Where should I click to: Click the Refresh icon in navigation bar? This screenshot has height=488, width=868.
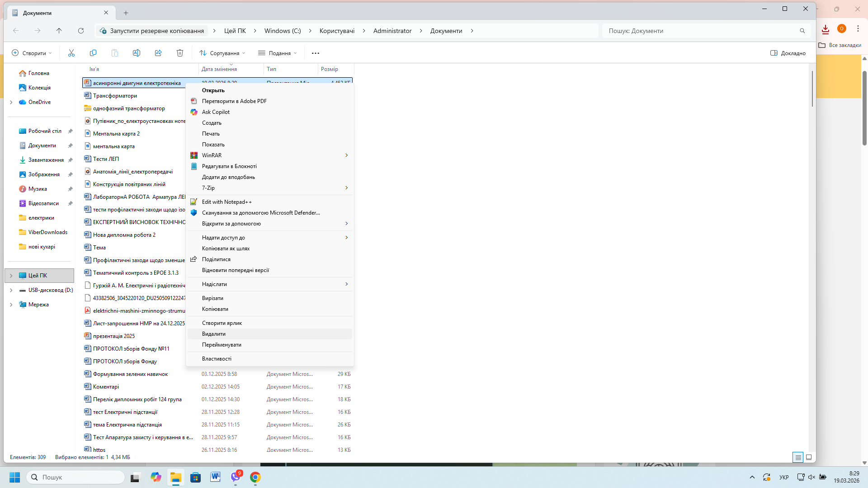tap(81, 31)
